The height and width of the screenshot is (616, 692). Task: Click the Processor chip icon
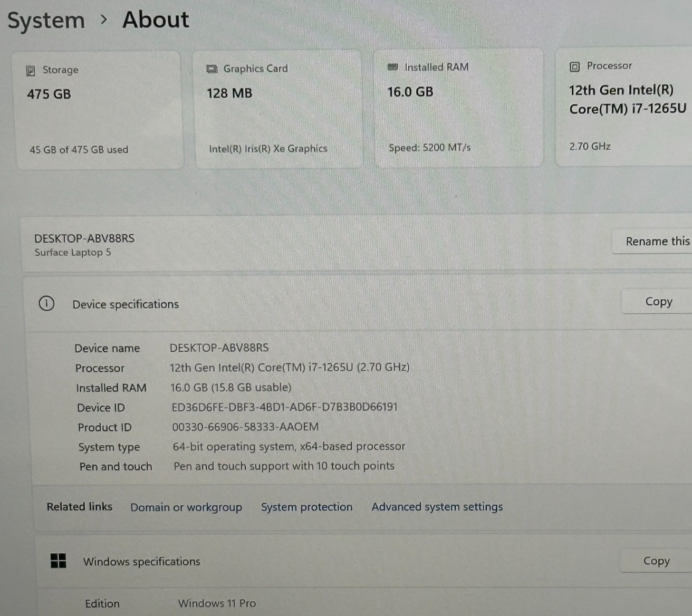574,66
